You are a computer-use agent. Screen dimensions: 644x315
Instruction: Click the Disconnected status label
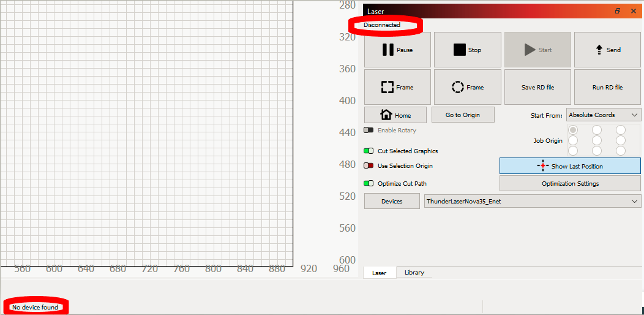click(x=382, y=25)
